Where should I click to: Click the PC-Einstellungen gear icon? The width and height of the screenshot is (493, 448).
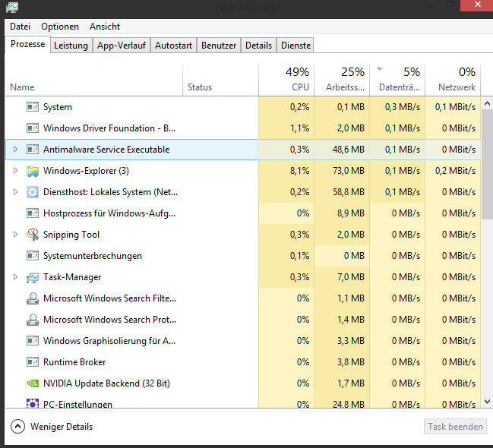[x=33, y=403]
